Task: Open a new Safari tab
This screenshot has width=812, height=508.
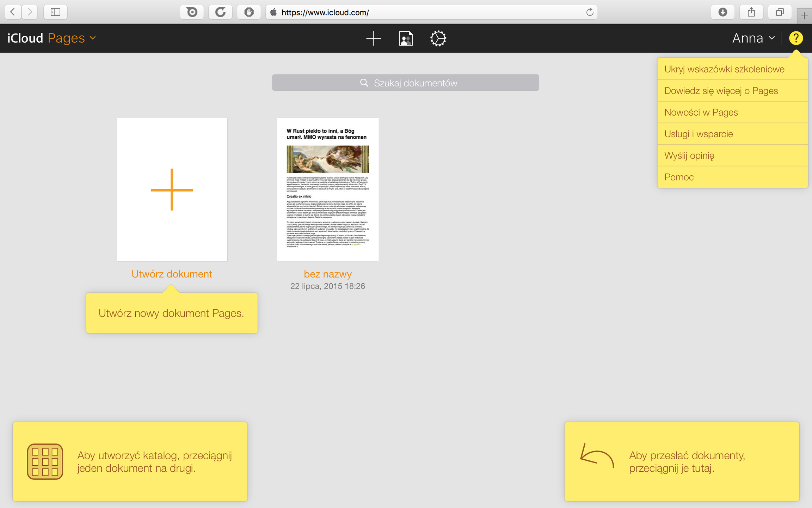Action: click(804, 16)
